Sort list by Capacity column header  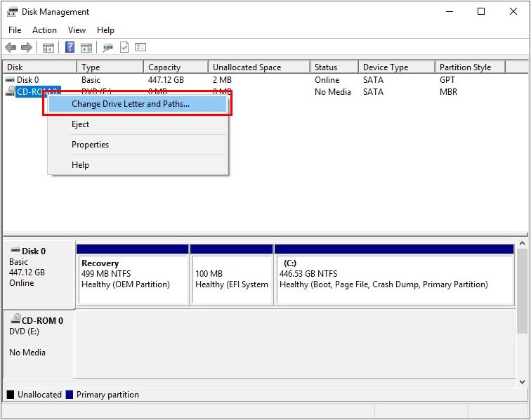coord(164,67)
